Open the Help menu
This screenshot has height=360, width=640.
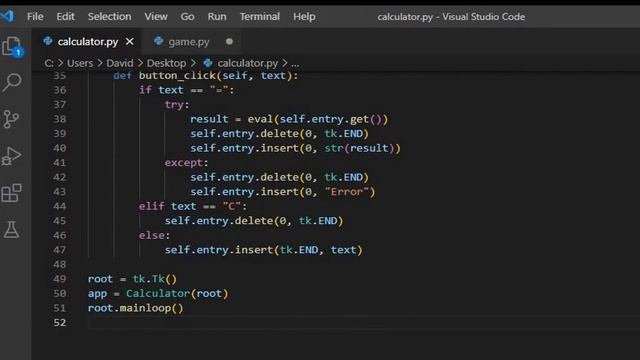[304, 17]
